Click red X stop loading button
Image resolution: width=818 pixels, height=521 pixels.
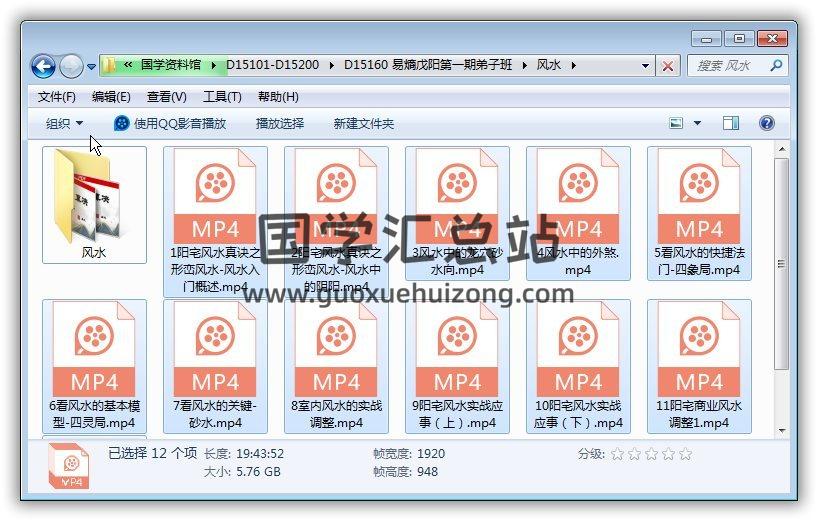[667, 66]
